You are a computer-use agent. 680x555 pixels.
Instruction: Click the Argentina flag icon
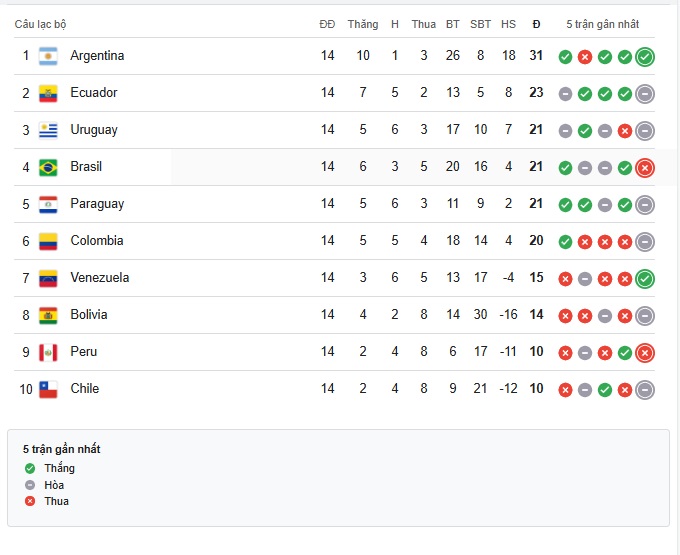(48, 56)
